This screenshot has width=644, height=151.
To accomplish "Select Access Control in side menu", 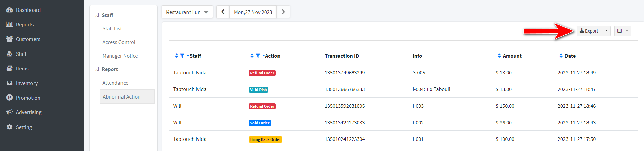I will (x=119, y=42).
